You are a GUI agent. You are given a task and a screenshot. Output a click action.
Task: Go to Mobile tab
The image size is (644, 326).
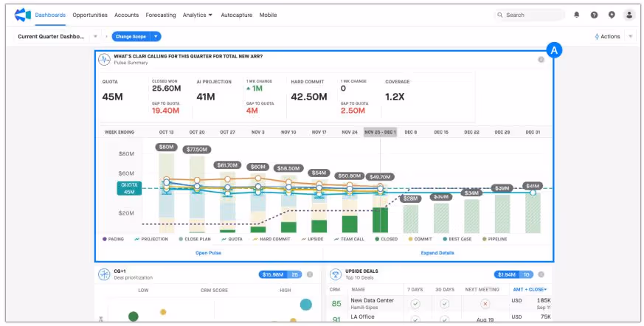pos(268,15)
